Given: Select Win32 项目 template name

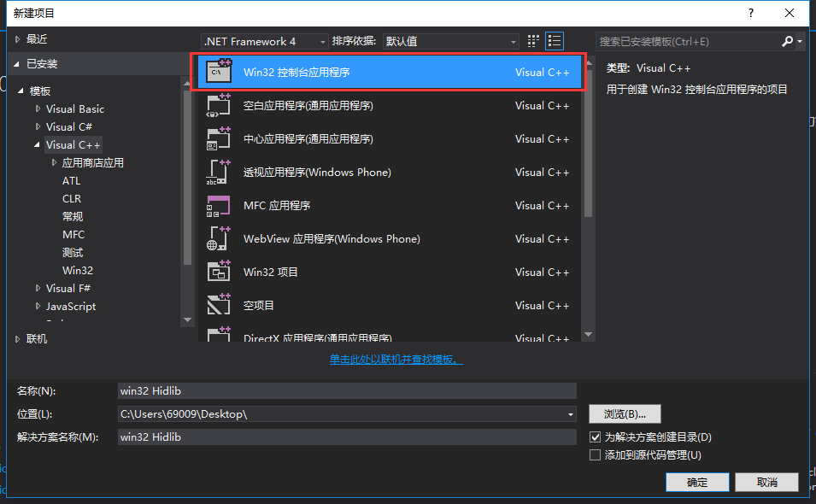Looking at the screenshot, I should pyautogui.click(x=271, y=272).
